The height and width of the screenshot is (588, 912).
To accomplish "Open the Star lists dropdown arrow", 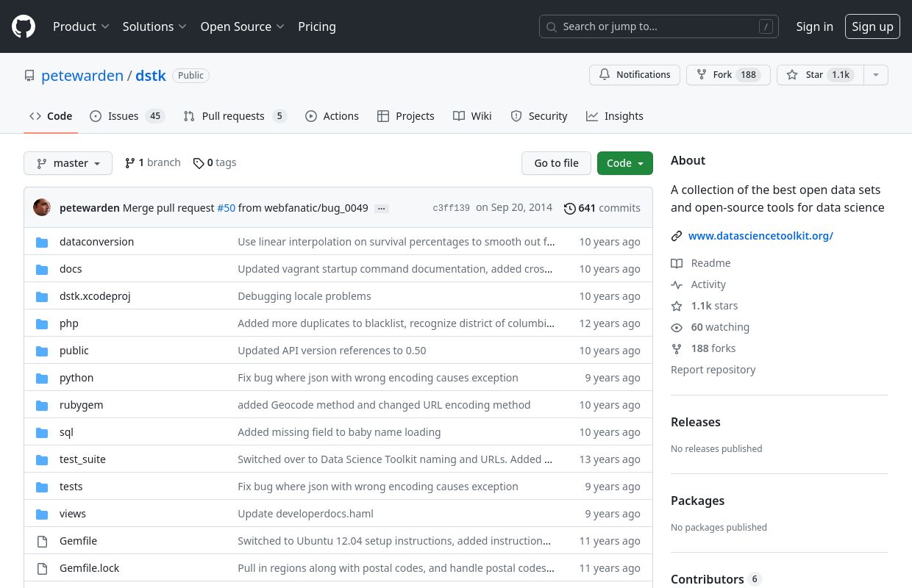I will [875, 75].
